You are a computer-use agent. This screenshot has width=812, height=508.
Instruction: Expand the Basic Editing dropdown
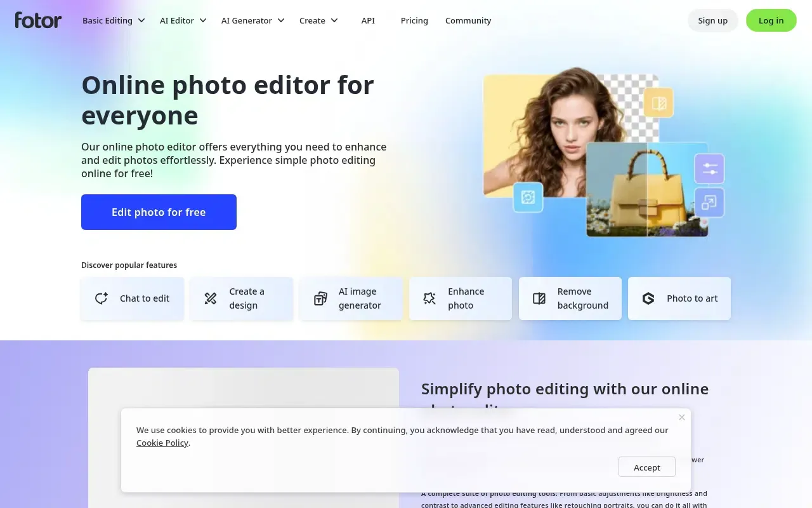point(114,20)
